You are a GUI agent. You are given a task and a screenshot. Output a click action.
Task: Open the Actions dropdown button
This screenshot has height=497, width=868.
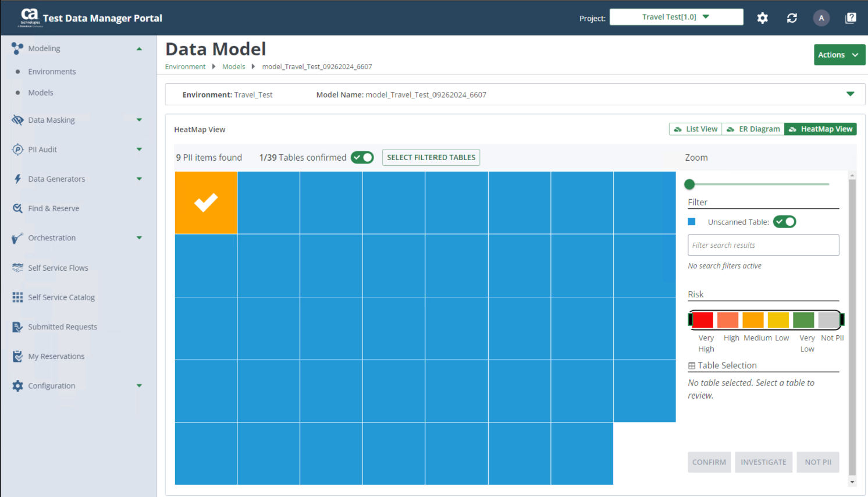pos(839,55)
